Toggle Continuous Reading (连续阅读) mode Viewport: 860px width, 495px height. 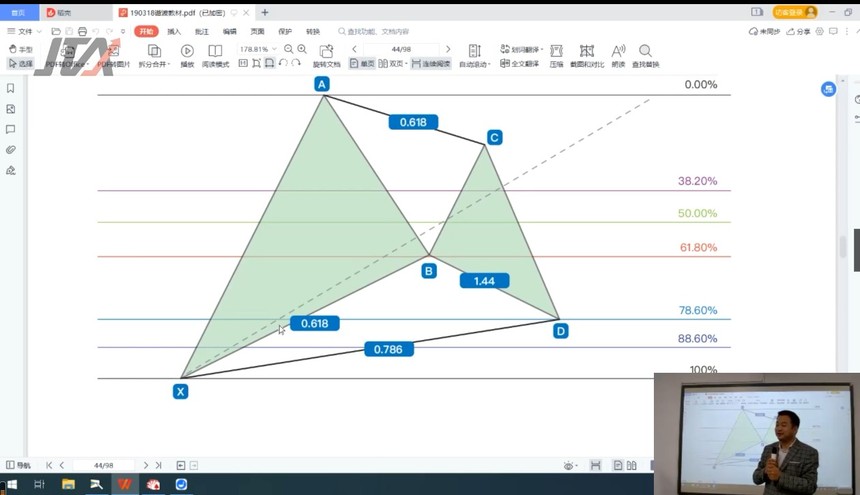pos(431,64)
